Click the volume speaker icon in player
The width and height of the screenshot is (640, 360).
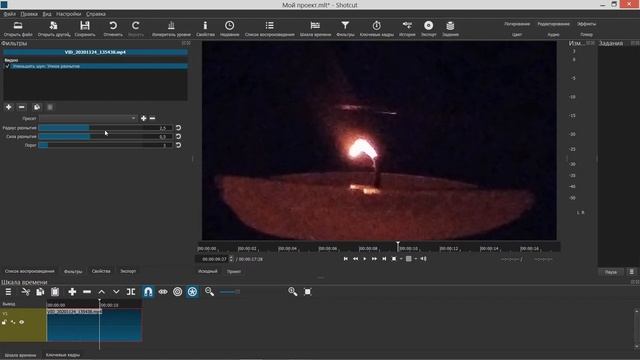point(424,259)
